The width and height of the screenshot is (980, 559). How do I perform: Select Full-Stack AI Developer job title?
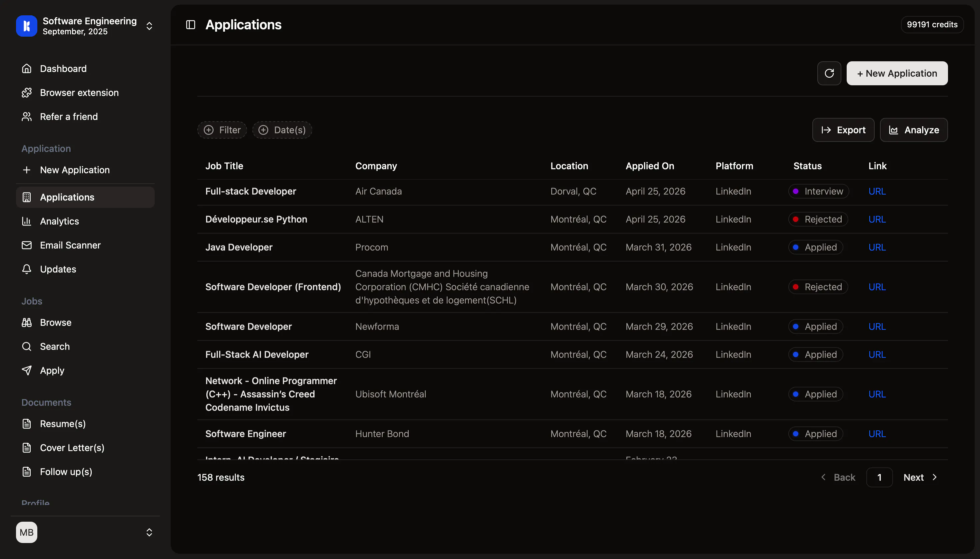click(257, 354)
